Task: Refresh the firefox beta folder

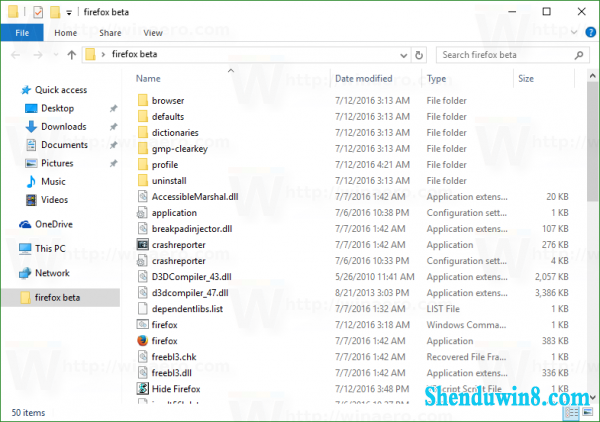Action: 419,55
